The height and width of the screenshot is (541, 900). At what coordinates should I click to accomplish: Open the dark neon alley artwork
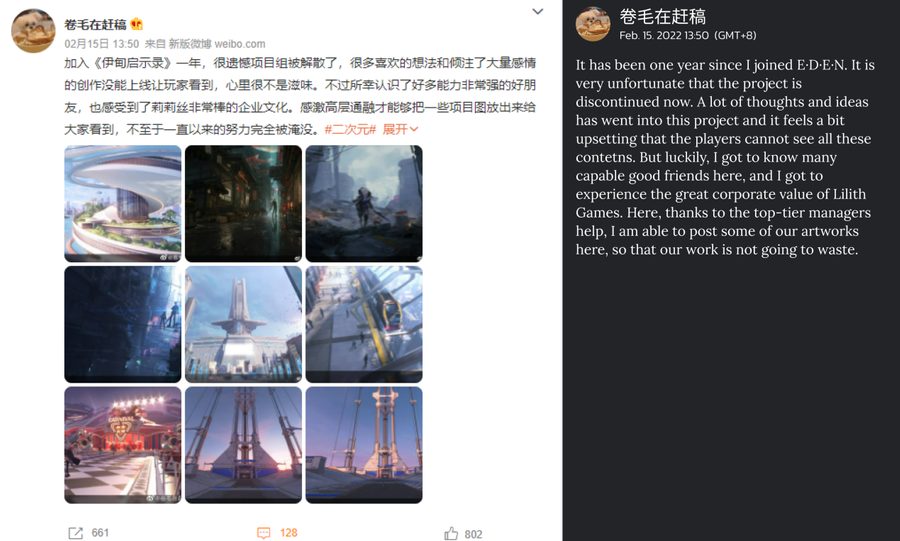243,204
